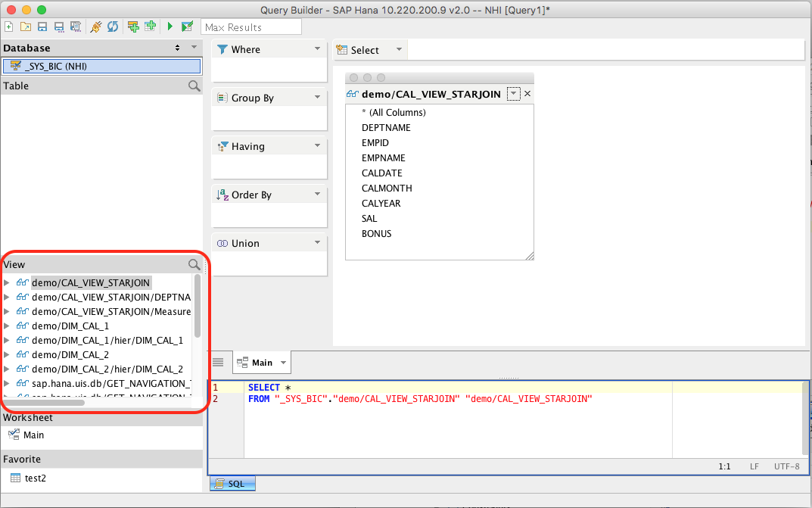
Task: Open the test2 favorite
Action: click(x=36, y=478)
